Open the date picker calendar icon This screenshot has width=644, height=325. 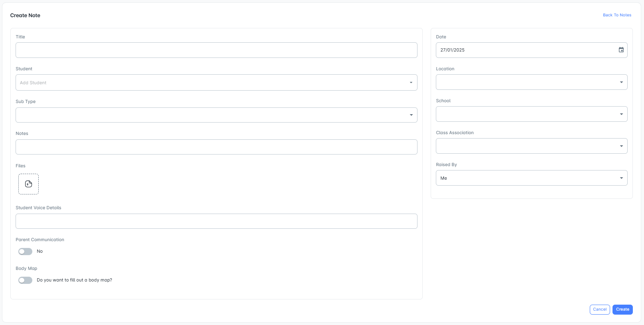pyautogui.click(x=621, y=50)
